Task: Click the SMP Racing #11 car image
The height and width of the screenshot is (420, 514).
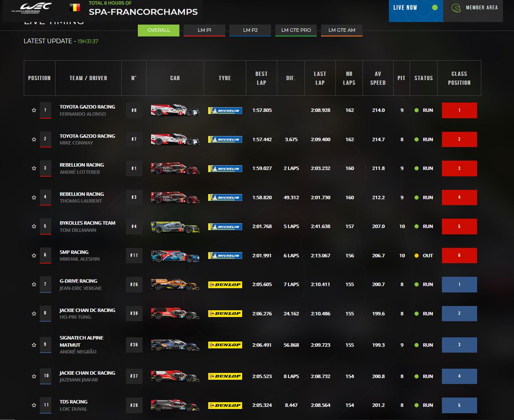Action: point(175,256)
